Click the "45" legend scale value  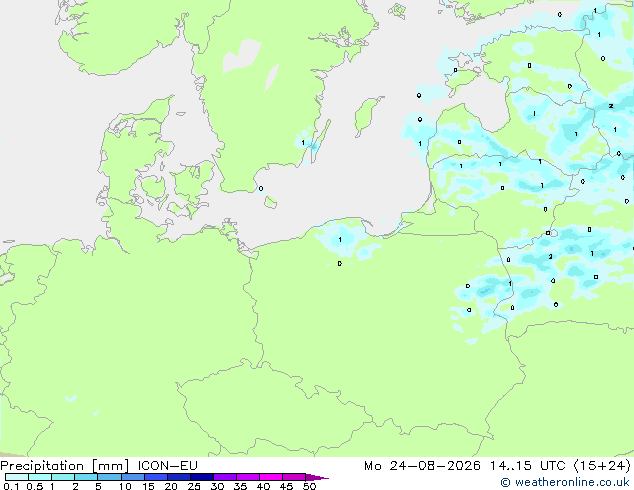(286, 486)
